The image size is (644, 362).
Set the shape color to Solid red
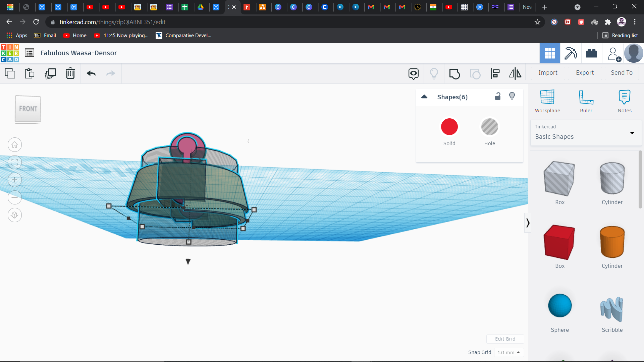(x=449, y=127)
